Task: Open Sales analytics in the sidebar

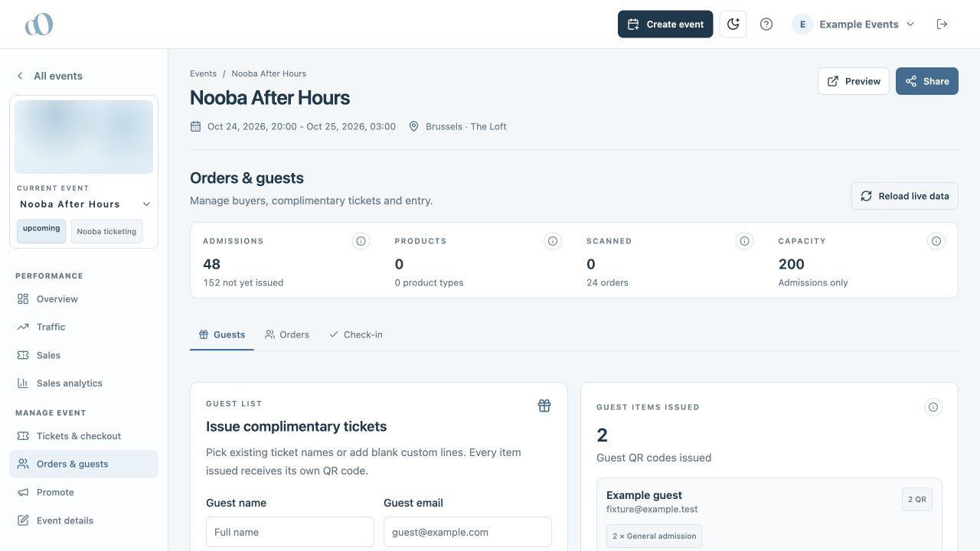Action: [x=84, y=383]
